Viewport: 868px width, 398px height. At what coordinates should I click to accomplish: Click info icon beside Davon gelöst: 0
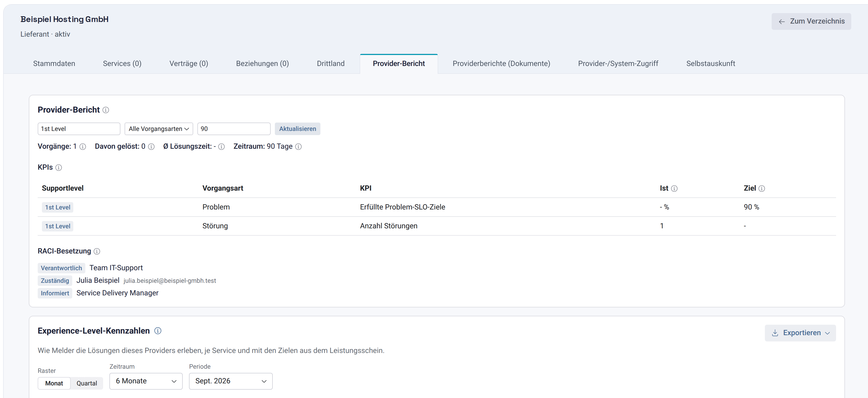pos(151,147)
